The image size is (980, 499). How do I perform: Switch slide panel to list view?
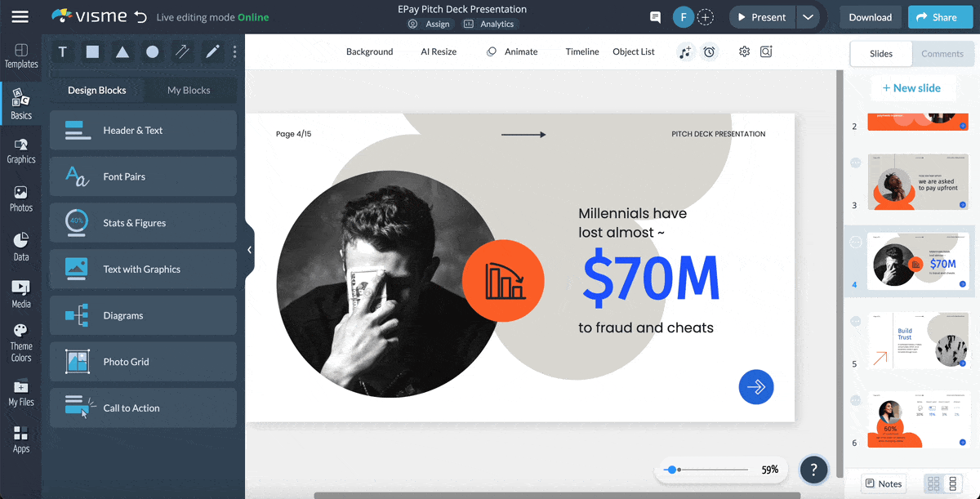(x=953, y=483)
